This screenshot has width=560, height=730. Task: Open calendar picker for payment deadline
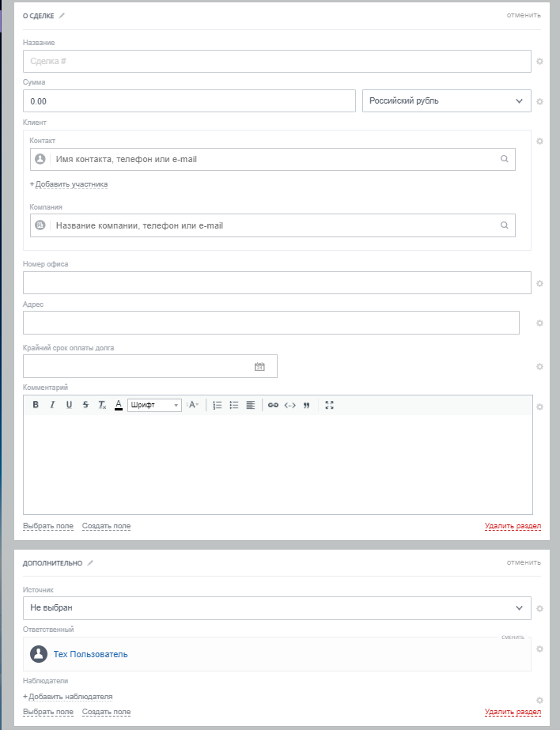point(259,367)
